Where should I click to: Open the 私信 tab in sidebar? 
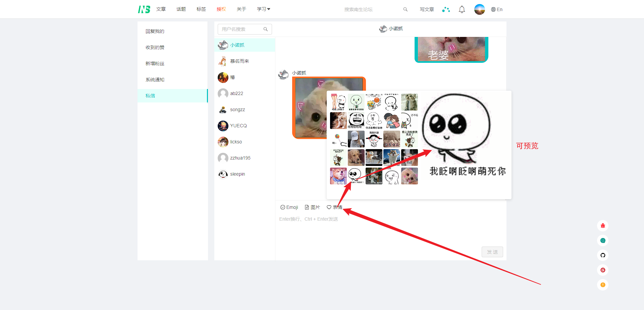click(x=150, y=96)
